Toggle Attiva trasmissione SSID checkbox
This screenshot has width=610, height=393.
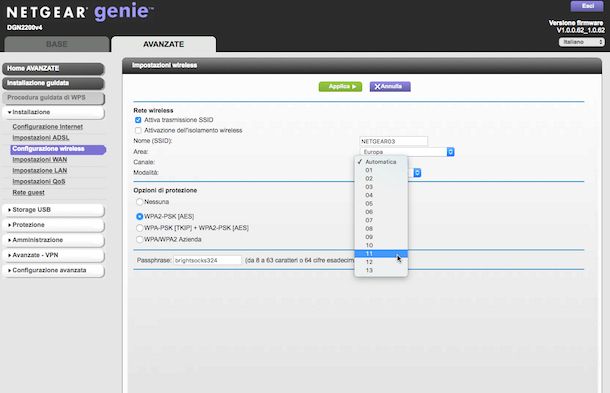pos(138,120)
